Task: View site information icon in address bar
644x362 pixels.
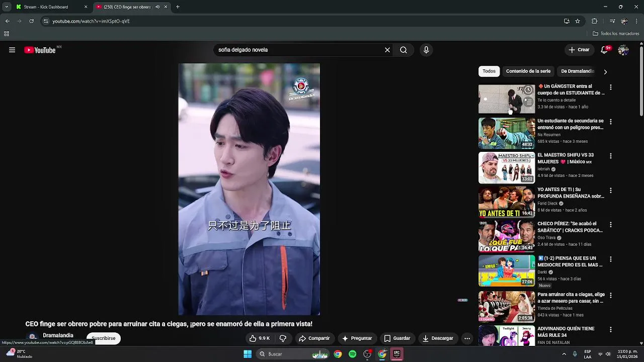Action: click(x=46, y=21)
